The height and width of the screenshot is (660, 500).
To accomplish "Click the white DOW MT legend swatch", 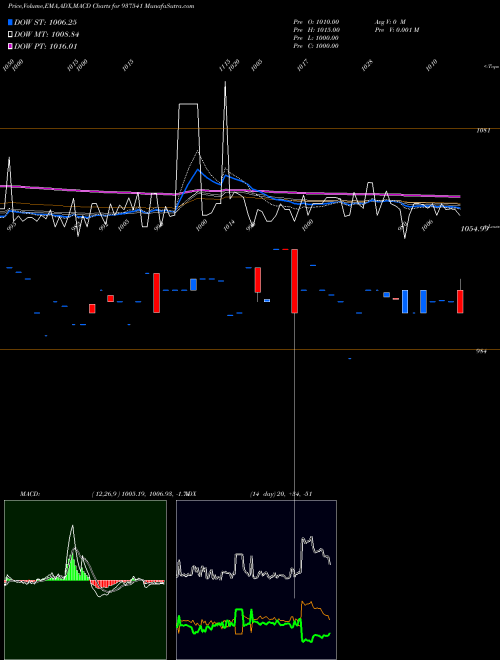I will tap(10, 34).
